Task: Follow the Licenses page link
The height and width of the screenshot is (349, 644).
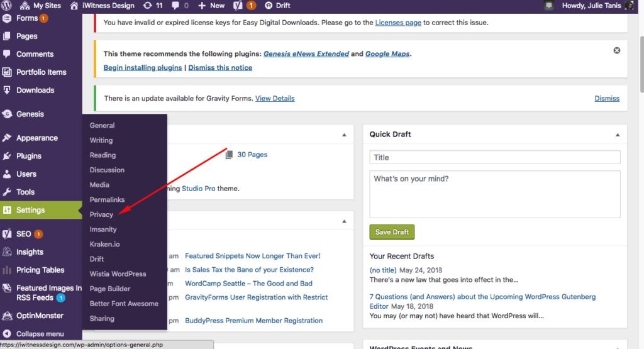Action: pyautogui.click(x=398, y=23)
